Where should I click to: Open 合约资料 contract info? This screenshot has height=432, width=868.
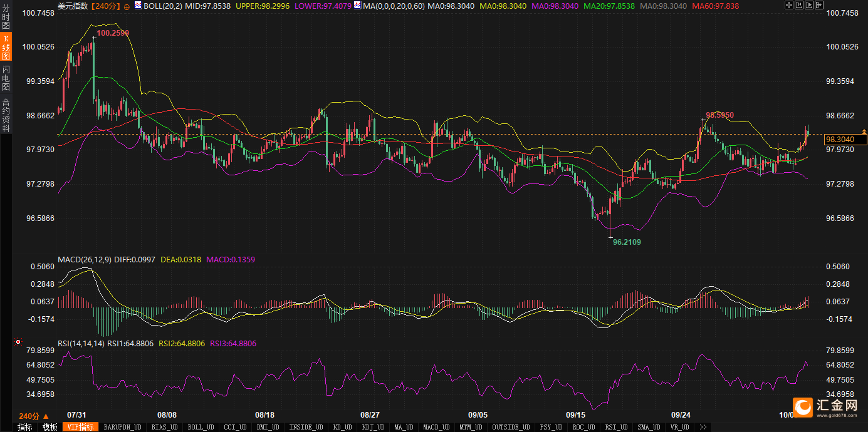[x=6, y=115]
